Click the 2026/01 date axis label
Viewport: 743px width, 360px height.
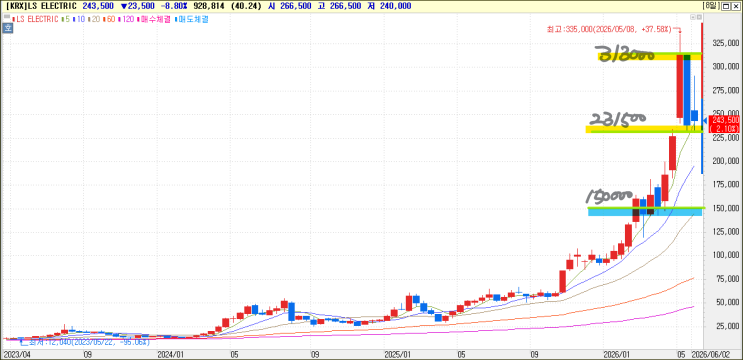coord(617,354)
